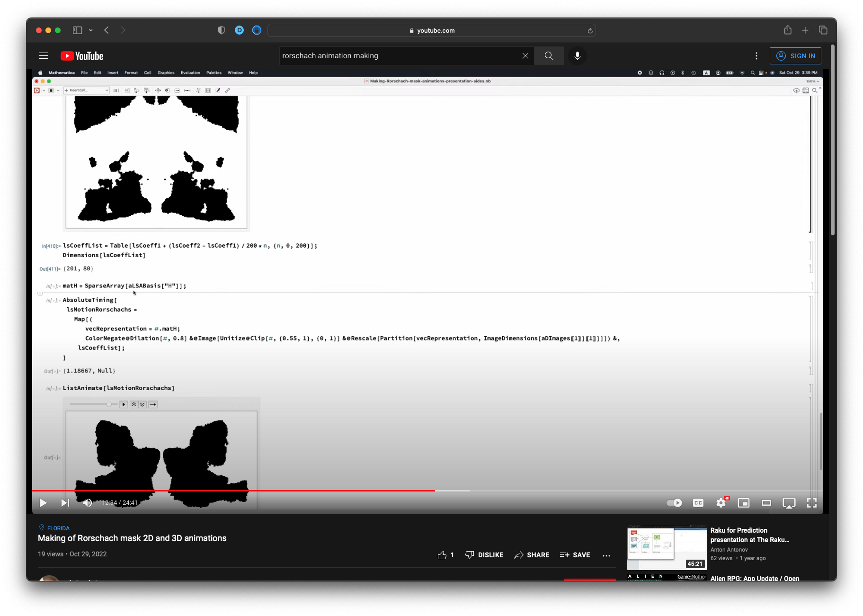Open the YouTube hamburger guide menu
The width and height of the screenshot is (863, 616).
44,56
